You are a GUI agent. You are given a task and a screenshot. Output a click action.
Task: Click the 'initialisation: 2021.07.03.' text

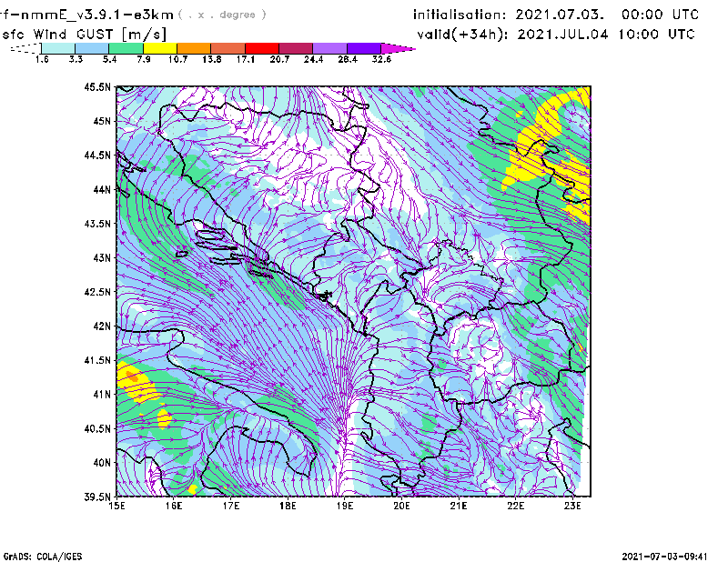509,15
